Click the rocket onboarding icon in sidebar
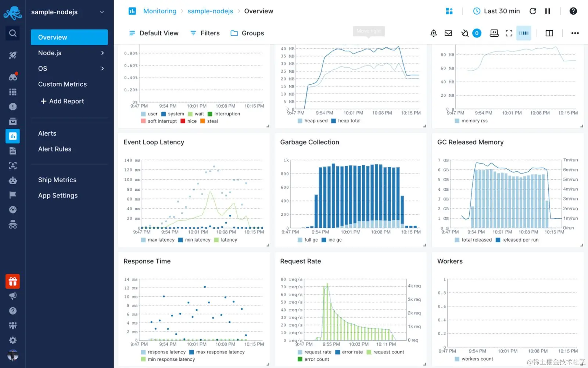This screenshot has width=588, height=368. 12,55
